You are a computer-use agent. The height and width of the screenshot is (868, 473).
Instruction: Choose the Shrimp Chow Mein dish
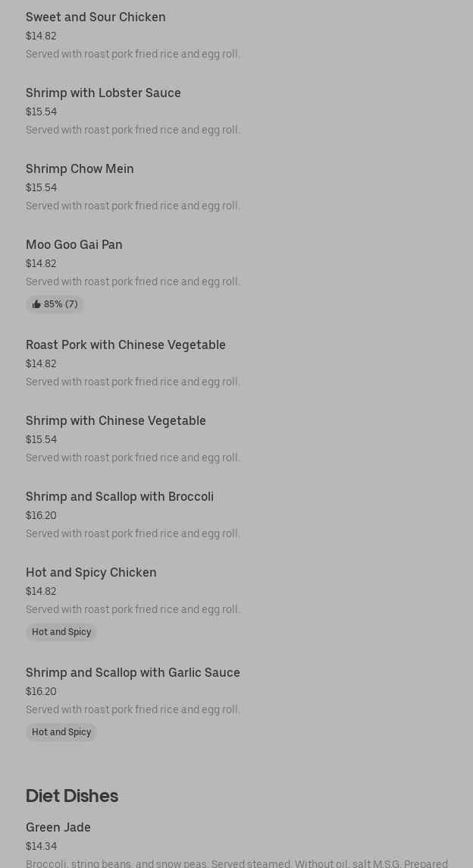80,168
